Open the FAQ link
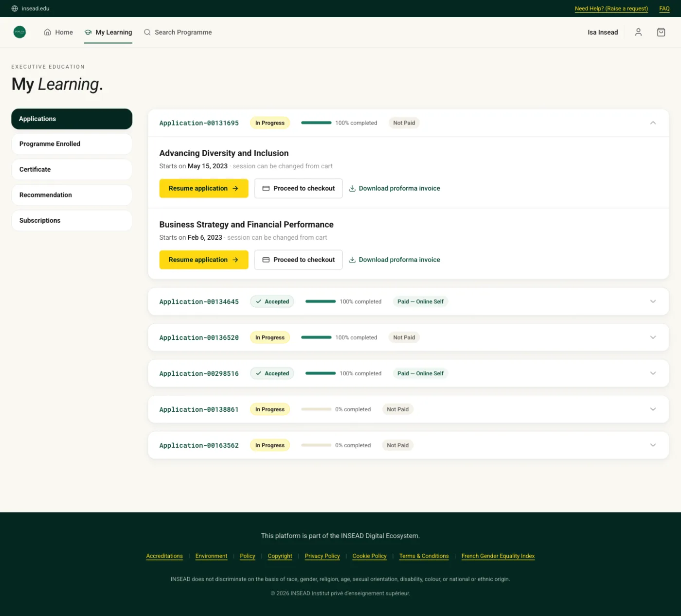The height and width of the screenshot is (616, 681). pos(664,8)
